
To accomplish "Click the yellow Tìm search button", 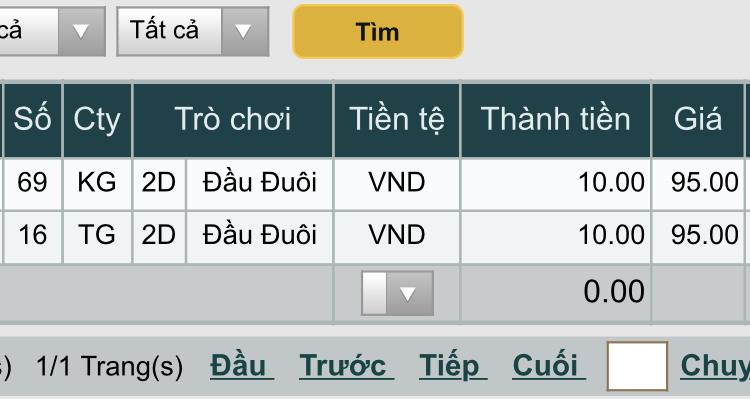I will click(x=378, y=32).
